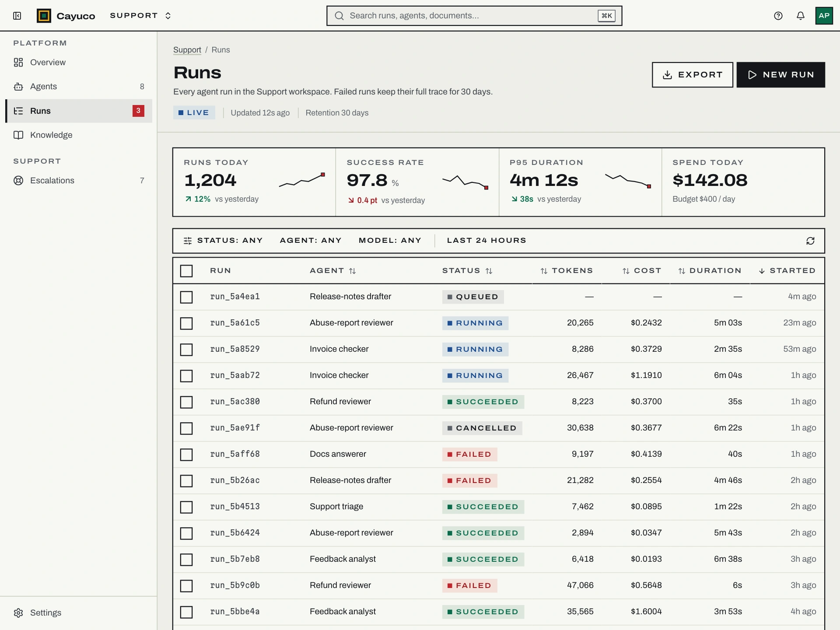This screenshot has height=630, width=840.
Task: Sort by the Tokens column arrows
Action: tap(544, 271)
